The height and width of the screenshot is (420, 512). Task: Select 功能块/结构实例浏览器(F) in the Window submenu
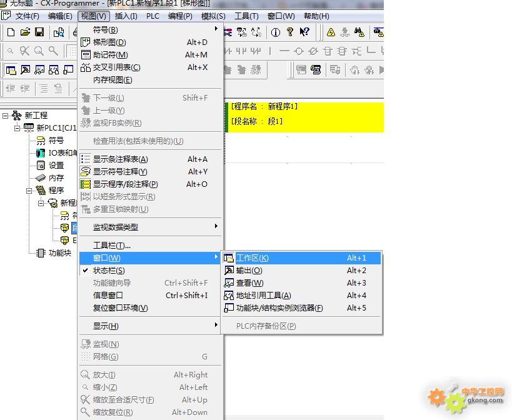click(301, 308)
